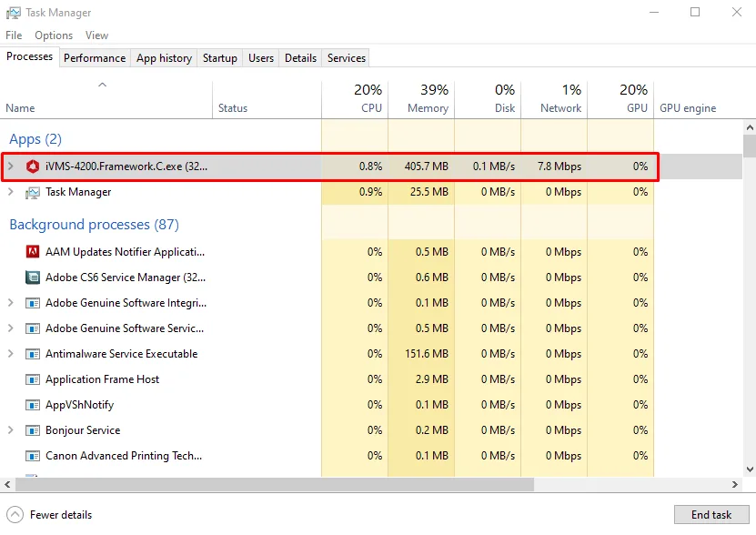
Task: Sort by the Disk column header
Action: click(488, 100)
